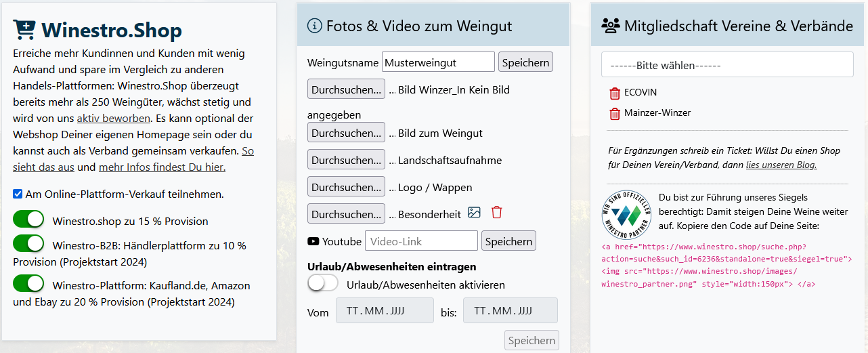The image size is (868, 353).
Task: Save the Weingutsname with Speichern button
Action: point(525,62)
